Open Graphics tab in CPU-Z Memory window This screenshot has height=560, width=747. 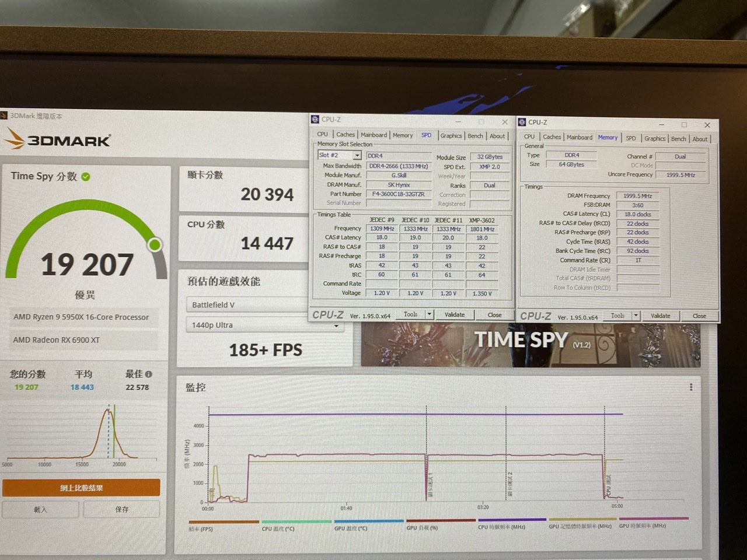coord(655,139)
